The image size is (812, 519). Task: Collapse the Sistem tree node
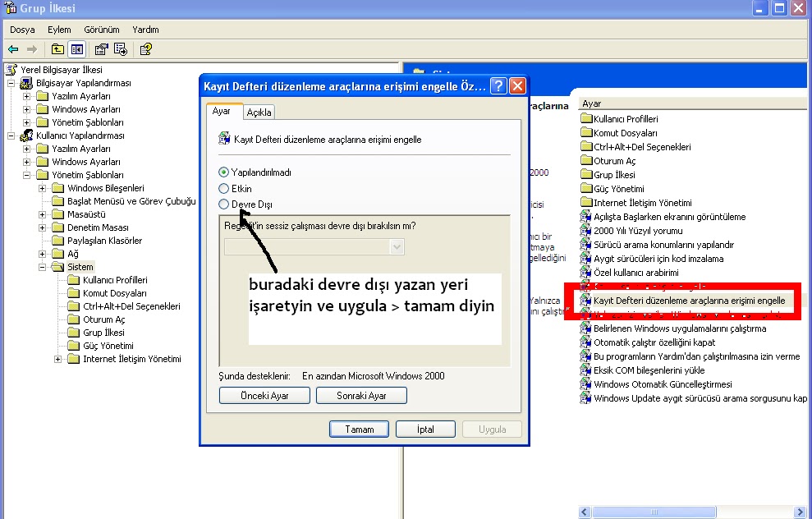tap(43, 267)
